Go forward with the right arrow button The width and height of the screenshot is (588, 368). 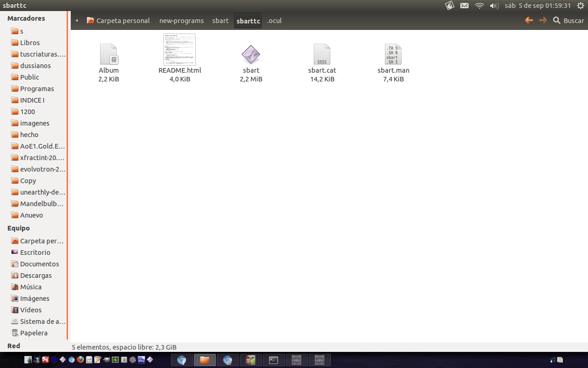click(543, 20)
